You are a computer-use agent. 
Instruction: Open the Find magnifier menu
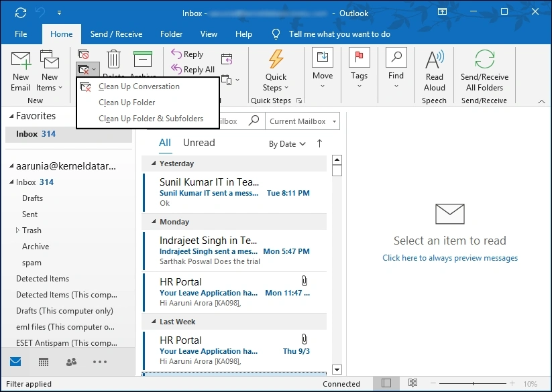pos(396,68)
